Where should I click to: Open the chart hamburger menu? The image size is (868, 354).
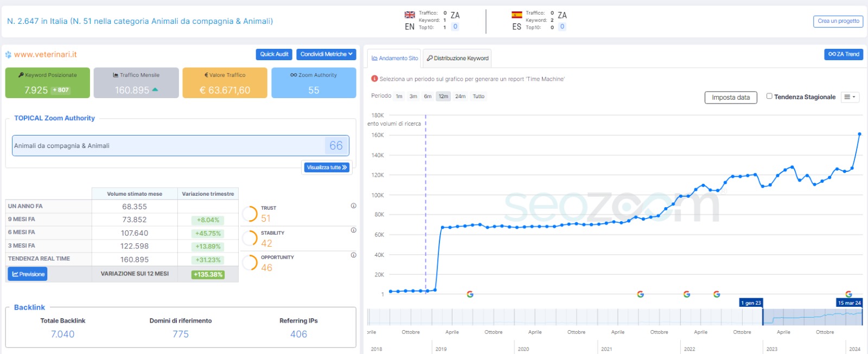click(850, 97)
